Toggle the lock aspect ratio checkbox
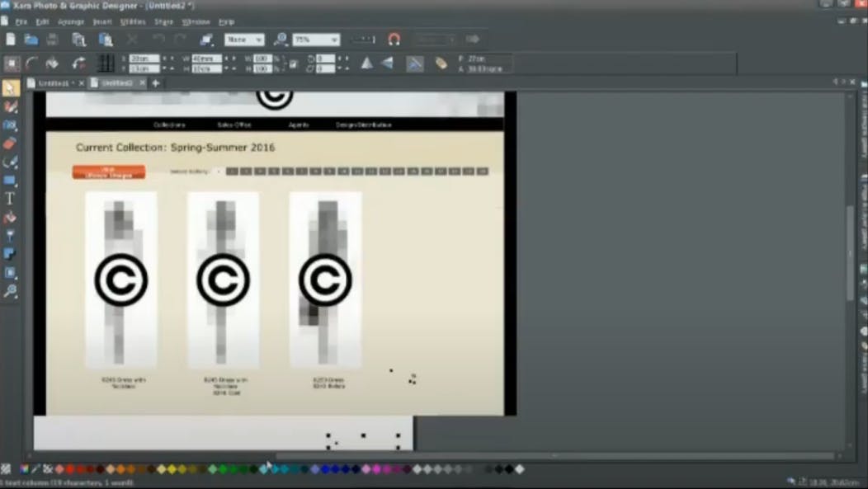 tap(293, 63)
